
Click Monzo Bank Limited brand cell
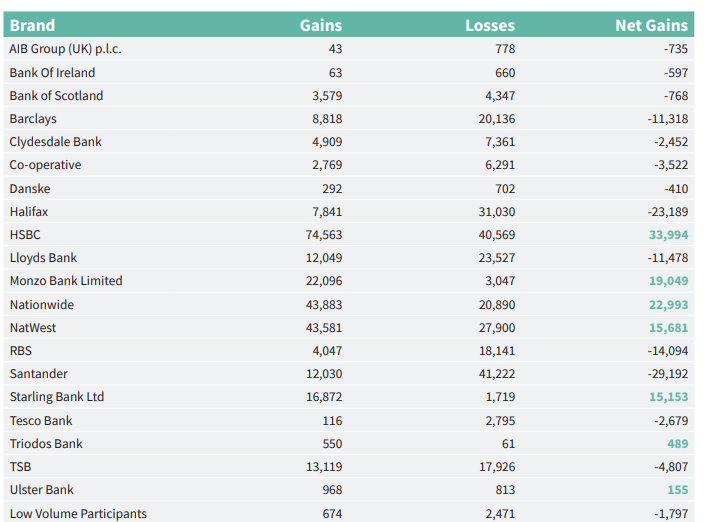click(x=66, y=281)
